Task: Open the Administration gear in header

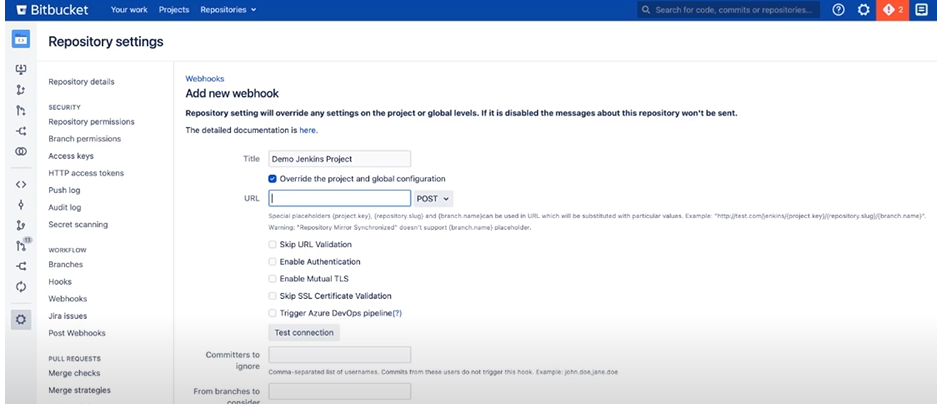Action: point(863,10)
